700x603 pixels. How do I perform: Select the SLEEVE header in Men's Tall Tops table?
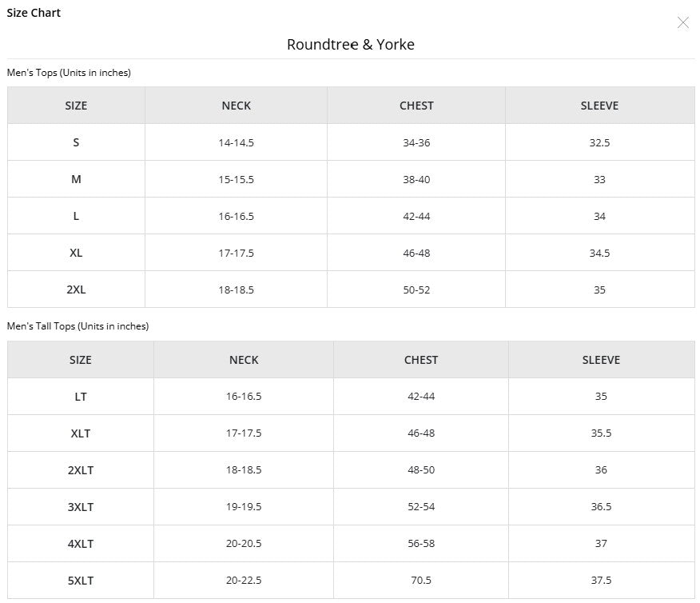point(601,360)
